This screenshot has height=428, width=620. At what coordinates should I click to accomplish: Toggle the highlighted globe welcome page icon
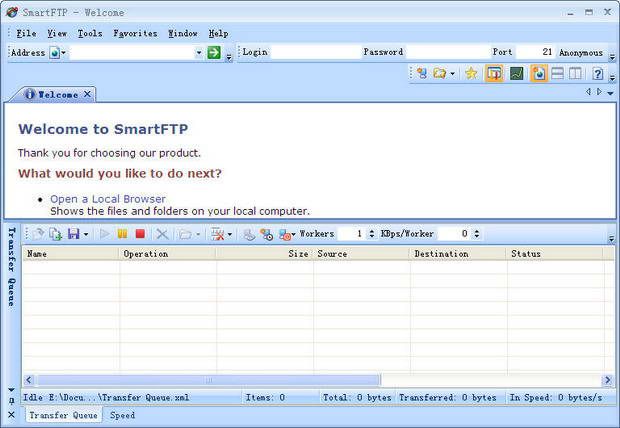pos(539,73)
